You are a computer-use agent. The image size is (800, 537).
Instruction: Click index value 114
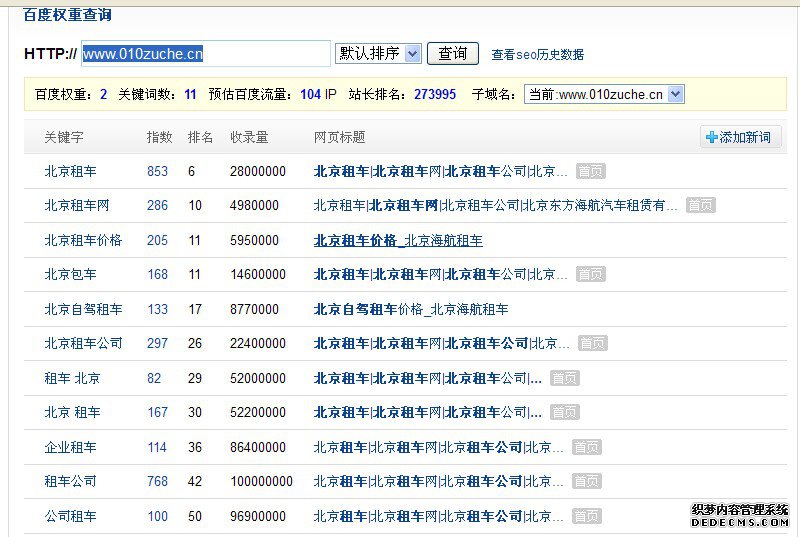(x=157, y=447)
